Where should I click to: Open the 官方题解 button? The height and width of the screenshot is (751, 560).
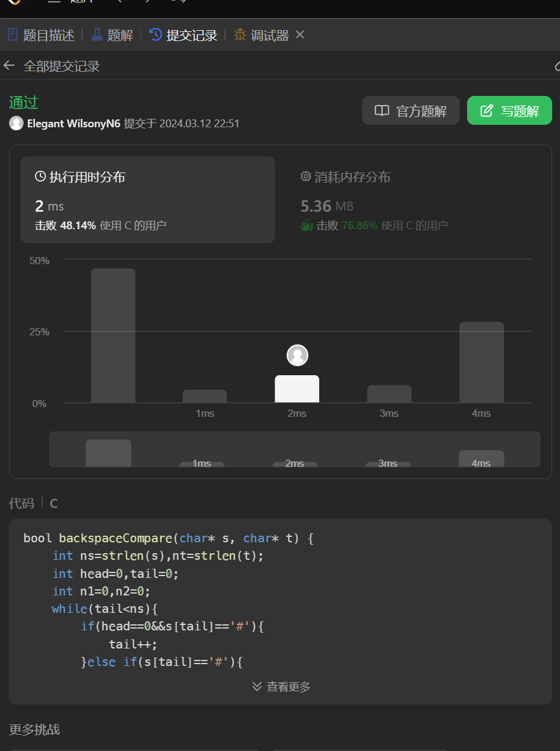click(x=410, y=110)
